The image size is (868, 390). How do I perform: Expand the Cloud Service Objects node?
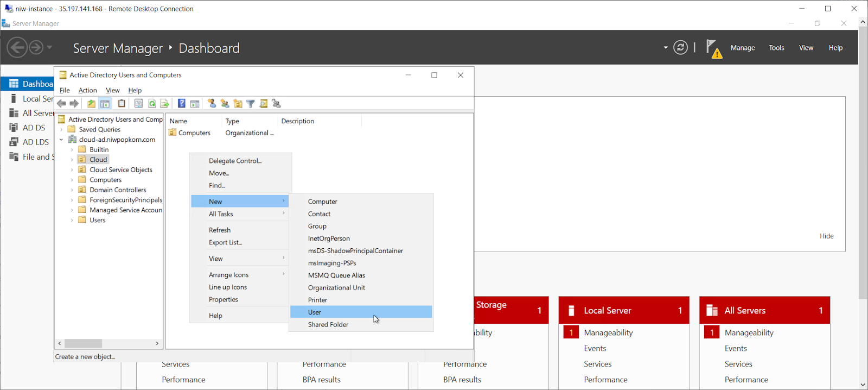(72, 169)
